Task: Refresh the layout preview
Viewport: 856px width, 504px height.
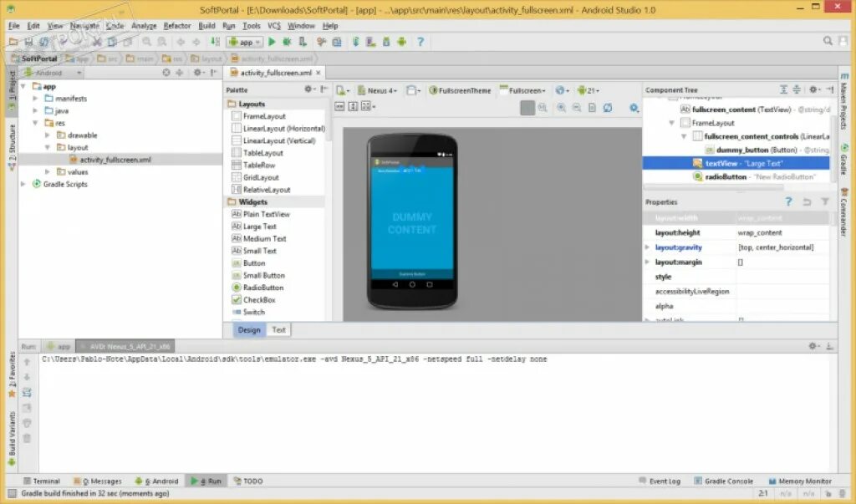Action: pos(608,108)
